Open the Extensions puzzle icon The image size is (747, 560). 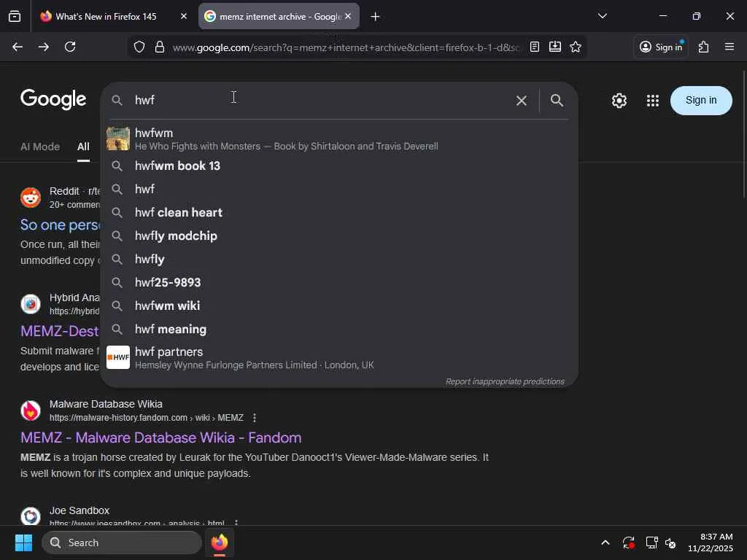coord(704,47)
